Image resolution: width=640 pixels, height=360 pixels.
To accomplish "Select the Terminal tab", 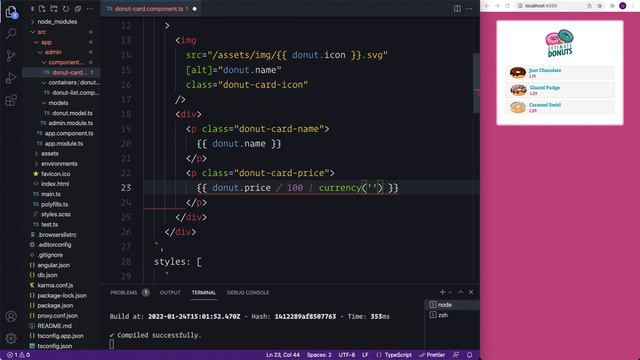I will click(204, 293).
